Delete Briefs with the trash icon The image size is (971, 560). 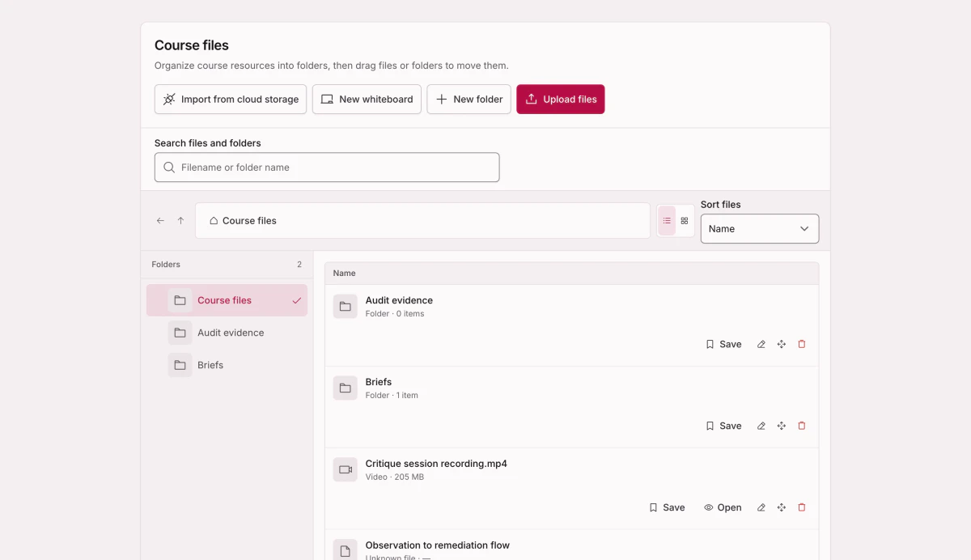pyautogui.click(x=802, y=426)
